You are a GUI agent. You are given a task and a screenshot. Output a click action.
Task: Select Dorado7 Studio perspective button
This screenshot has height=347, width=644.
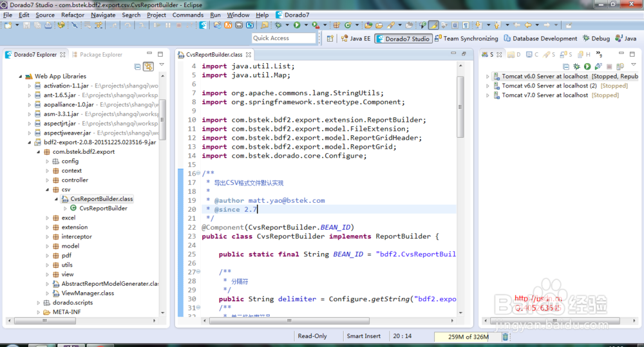coord(403,39)
